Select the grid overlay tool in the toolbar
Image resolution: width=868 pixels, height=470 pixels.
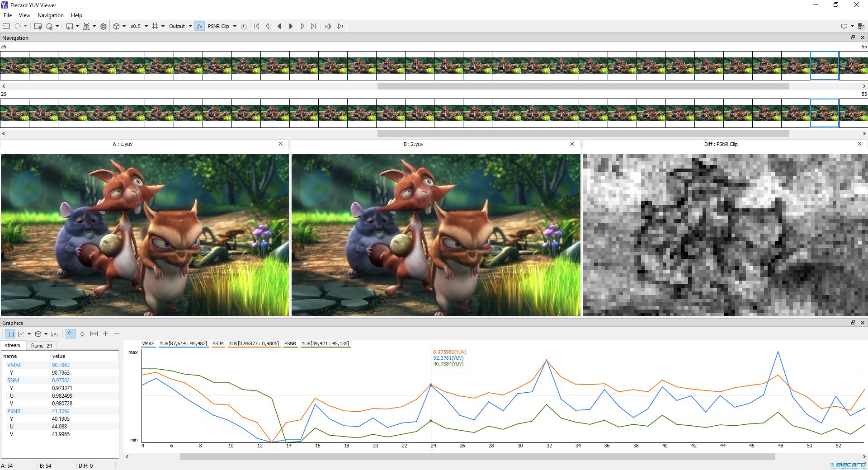[x=156, y=26]
